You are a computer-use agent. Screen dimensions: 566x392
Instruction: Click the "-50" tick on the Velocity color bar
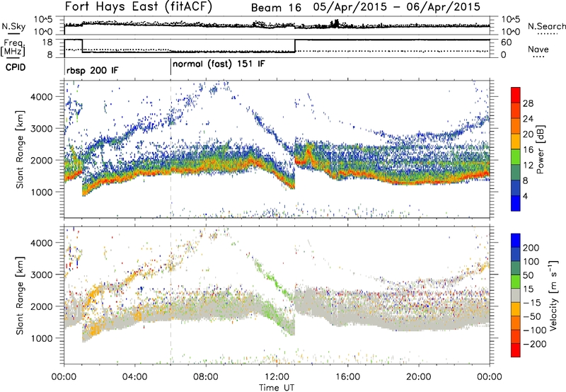pyautogui.click(x=532, y=316)
